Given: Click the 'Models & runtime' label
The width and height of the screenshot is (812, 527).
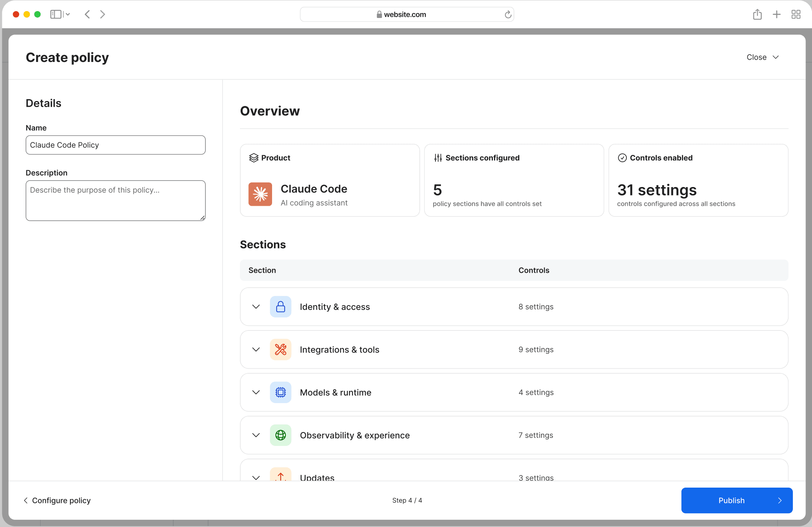Looking at the screenshot, I should pos(336,392).
